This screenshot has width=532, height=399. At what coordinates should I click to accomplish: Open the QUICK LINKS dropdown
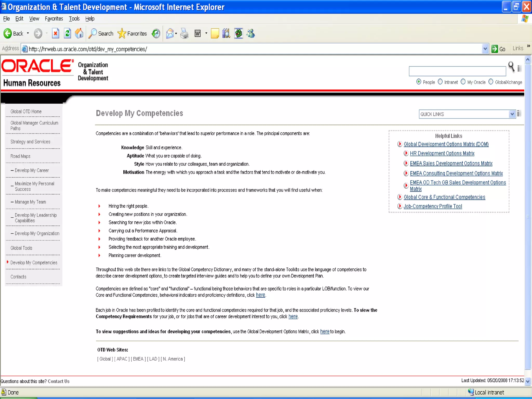coord(512,114)
